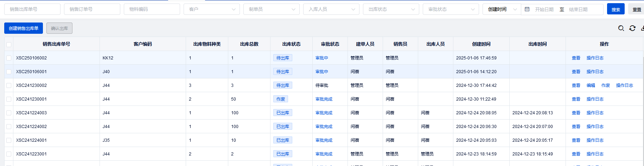The height and width of the screenshot is (166, 644).
Task: Check the select-all checkbox in table header
Action: tap(9, 44)
